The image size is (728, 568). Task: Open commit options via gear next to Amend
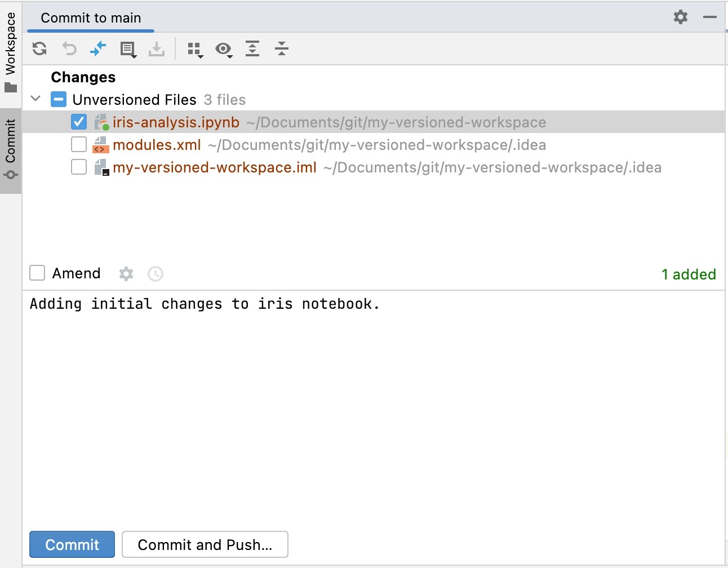click(x=126, y=274)
